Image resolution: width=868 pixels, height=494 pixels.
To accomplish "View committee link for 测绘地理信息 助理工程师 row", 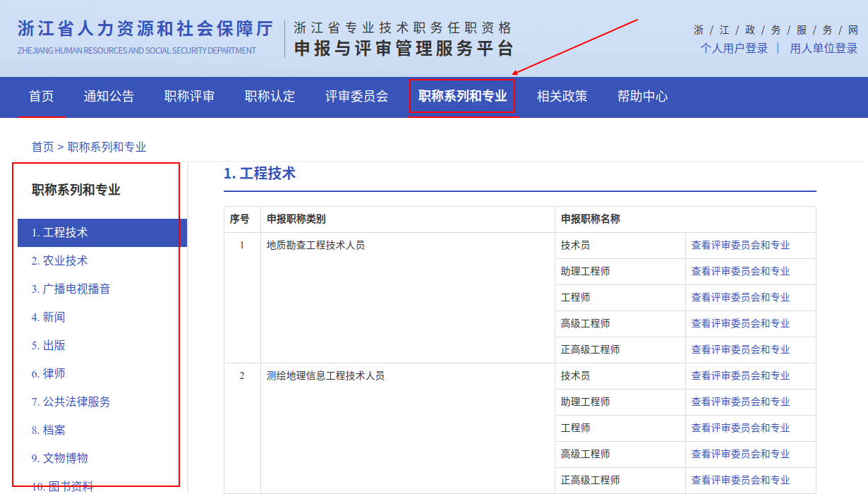I will (x=740, y=402).
